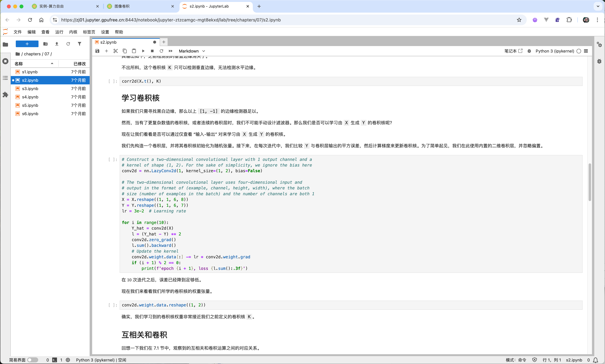The height and width of the screenshot is (364, 605).
Task: Run the selected cell with the play icon
Action: click(143, 51)
